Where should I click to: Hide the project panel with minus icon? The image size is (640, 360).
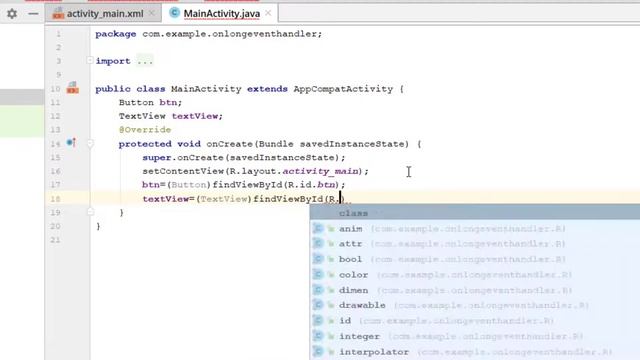coord(33,13)
